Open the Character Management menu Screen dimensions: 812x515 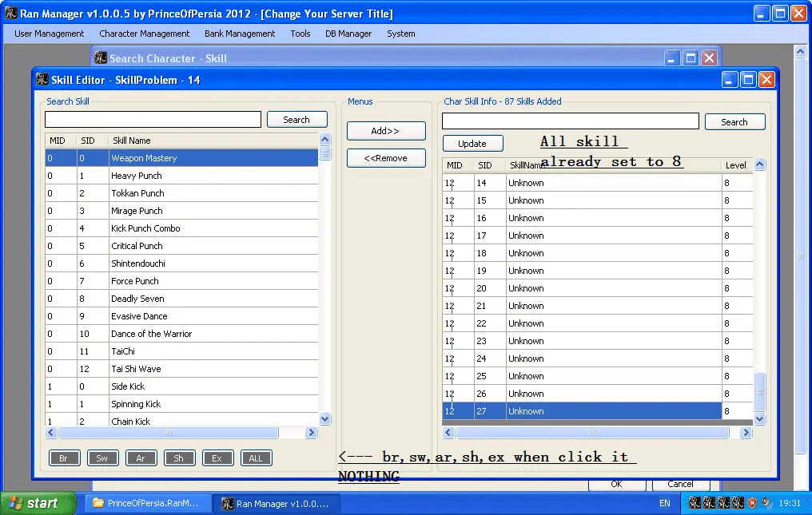(x=145, y=34)
